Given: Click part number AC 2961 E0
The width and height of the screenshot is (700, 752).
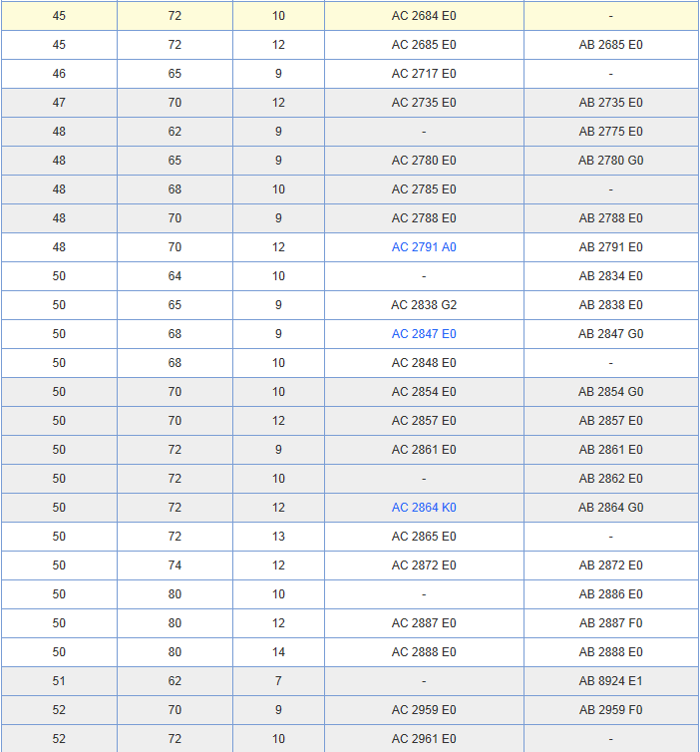Looking at the screenshot, I should [x=424, y=739].
